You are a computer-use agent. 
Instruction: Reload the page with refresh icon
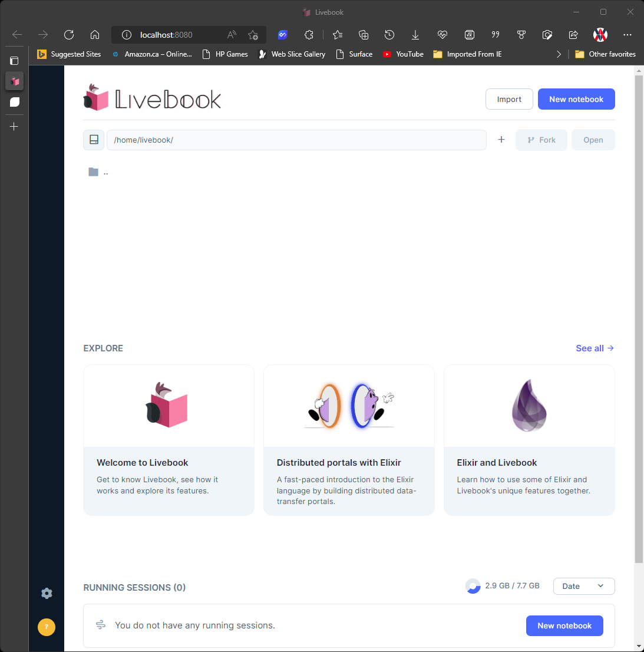(69, 35)
